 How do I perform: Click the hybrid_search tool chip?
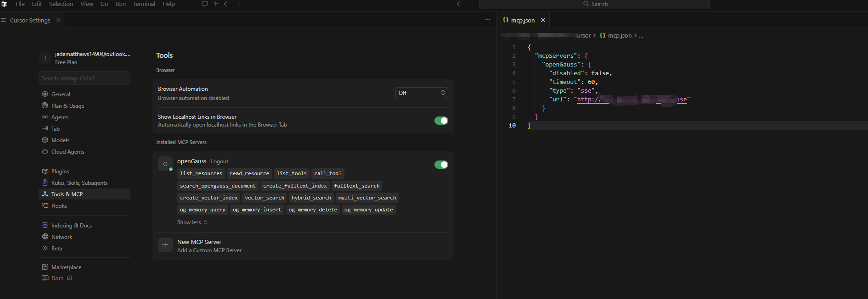[x=311, y=198]
